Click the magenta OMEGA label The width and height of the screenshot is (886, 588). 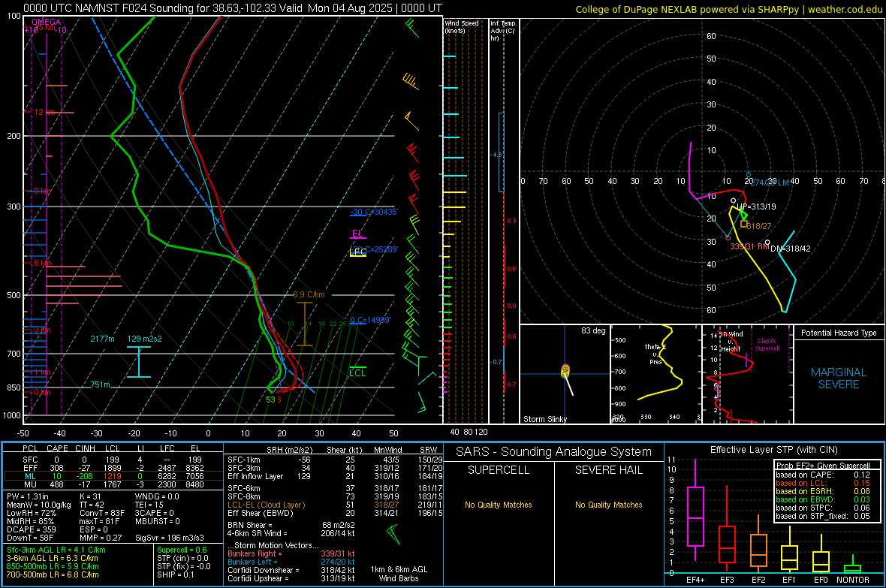coord(47,22)
